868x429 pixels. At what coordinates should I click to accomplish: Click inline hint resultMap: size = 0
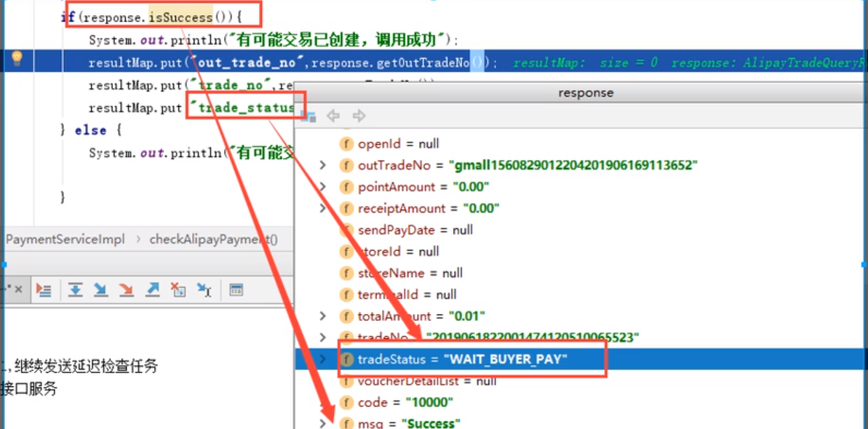[584, 63]
